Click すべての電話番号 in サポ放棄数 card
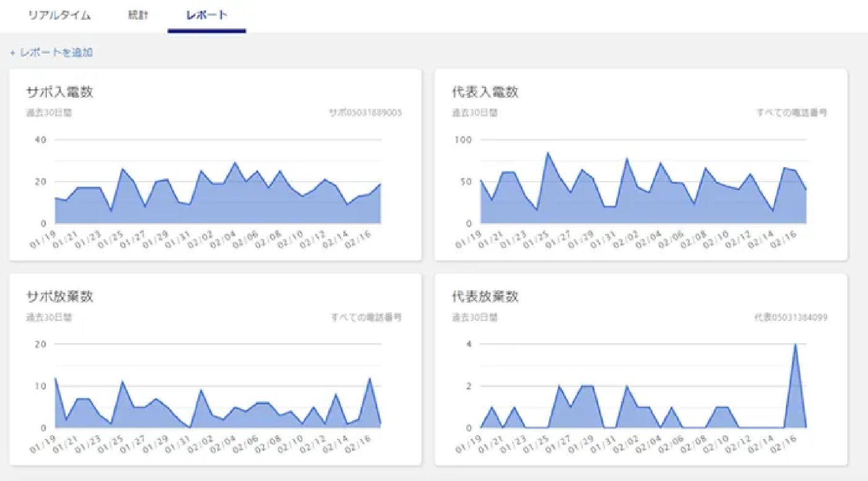868x481 pixels. (366, 318)
